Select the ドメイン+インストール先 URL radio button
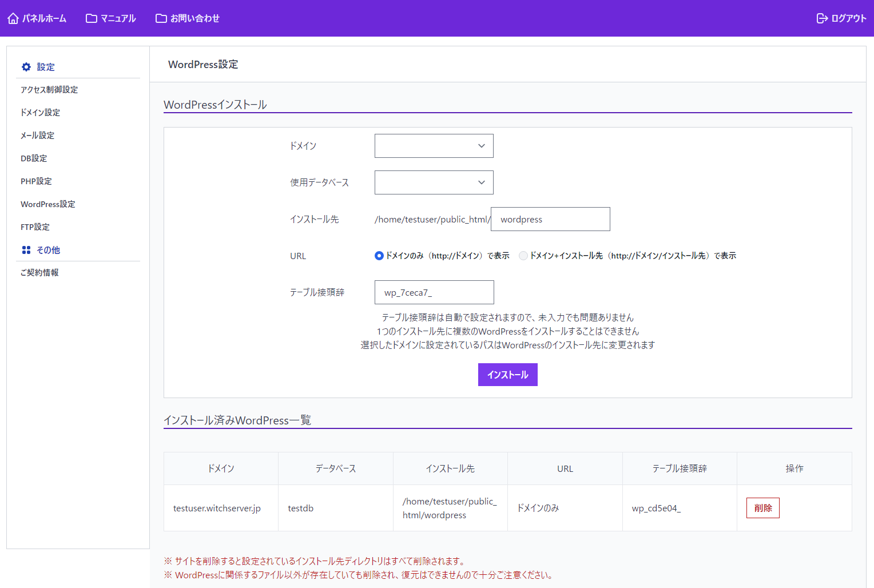874x588 pixels. click(523, 256)
